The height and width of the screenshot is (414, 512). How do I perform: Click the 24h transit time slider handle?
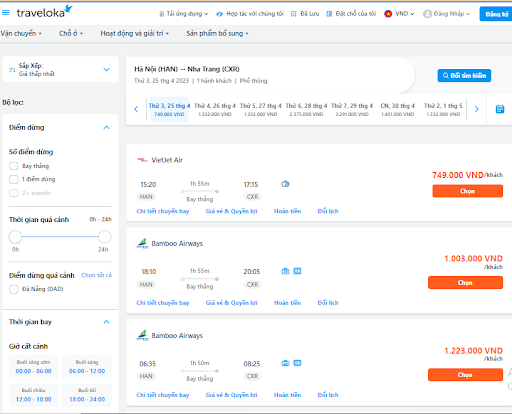105,237
